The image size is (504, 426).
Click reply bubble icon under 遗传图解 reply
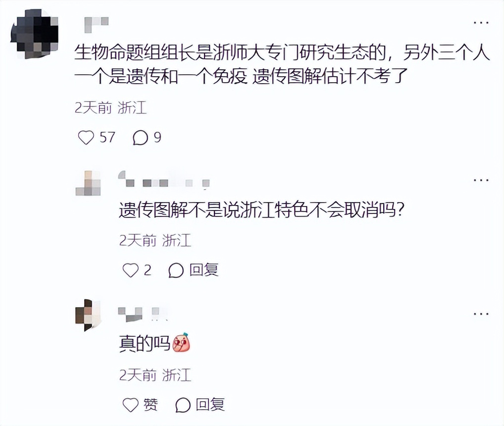(x=176, y=270)
